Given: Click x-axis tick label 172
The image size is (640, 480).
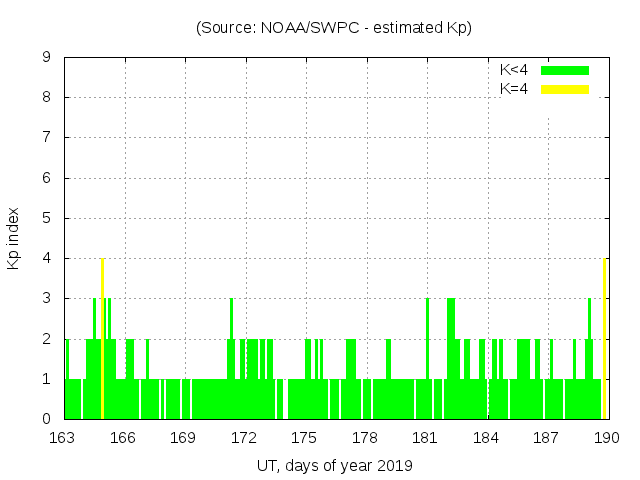Looking at the screenshot, I should pos(244,437).
